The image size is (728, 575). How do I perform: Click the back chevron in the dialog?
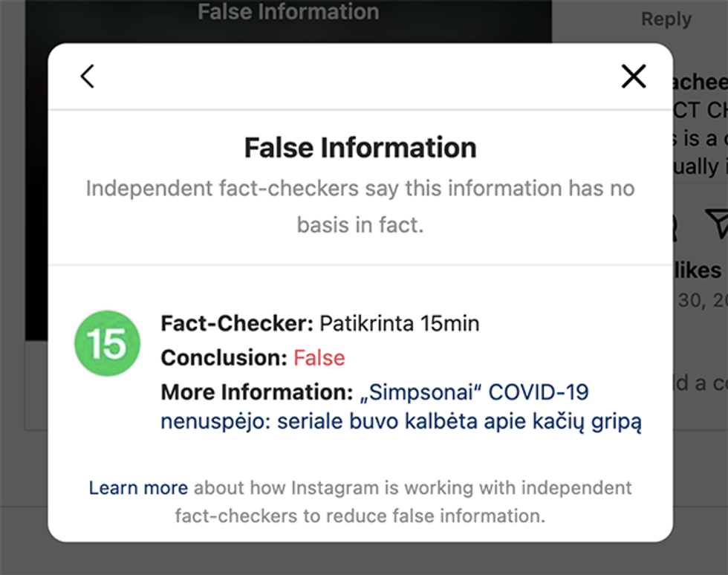click(x=88, y=76)
